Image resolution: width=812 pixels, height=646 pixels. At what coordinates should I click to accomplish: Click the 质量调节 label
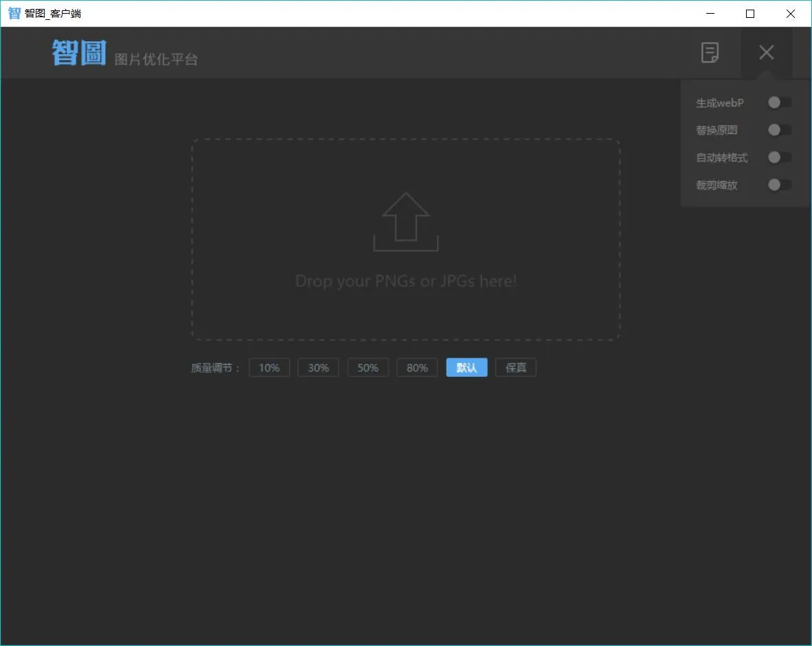pyautogui.click(x=216, y=368)
